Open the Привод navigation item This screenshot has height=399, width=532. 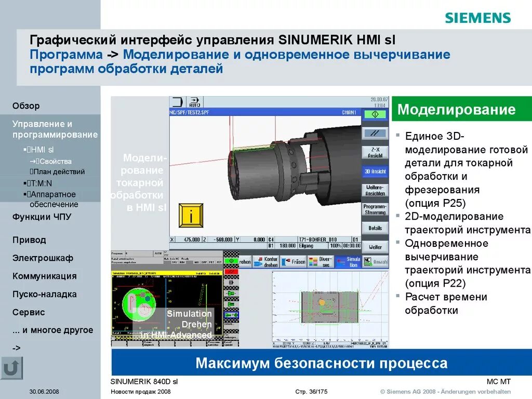pos(29,240)
